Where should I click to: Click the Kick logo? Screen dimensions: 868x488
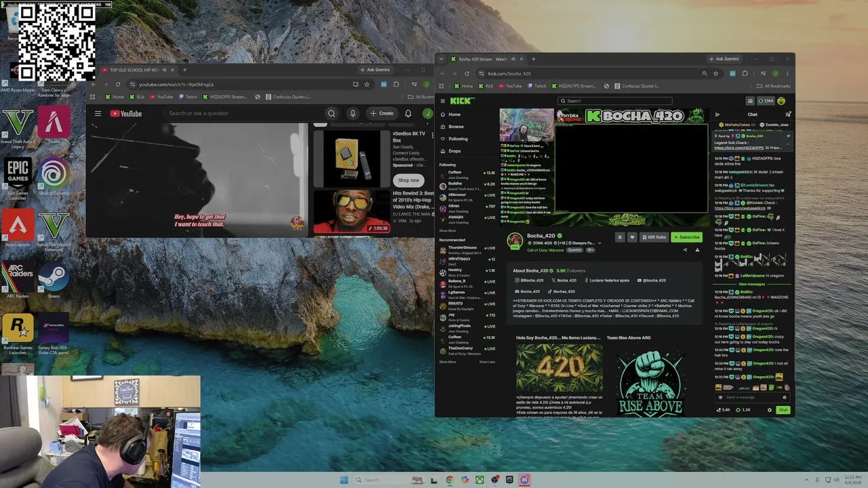[462, 101]
